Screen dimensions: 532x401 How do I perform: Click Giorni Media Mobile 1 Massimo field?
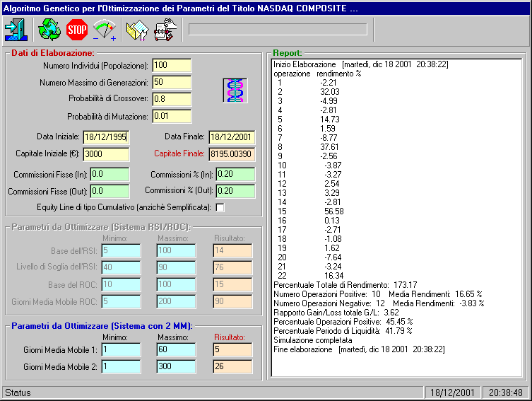[177, 350]
